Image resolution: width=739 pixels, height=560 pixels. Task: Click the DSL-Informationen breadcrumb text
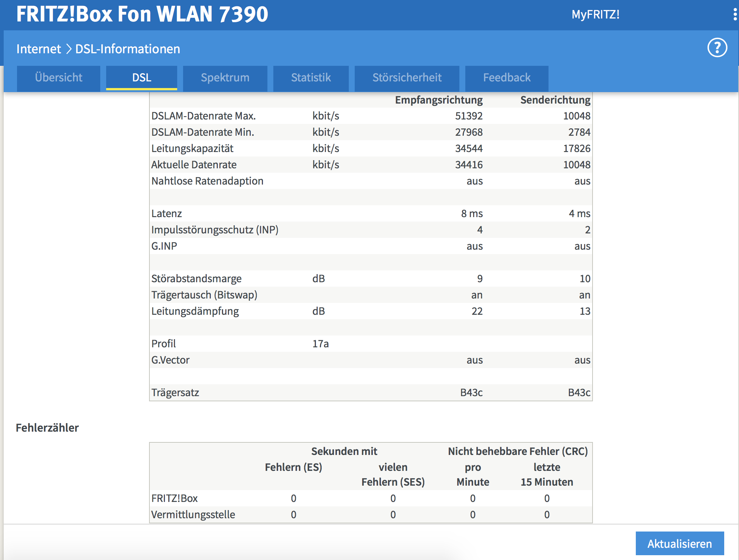click(128, 49)
